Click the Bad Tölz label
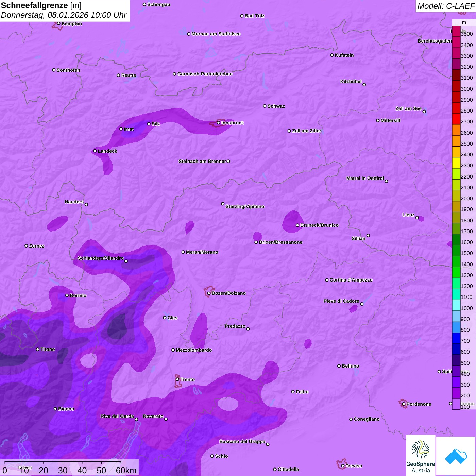 click(x=254, y=16)
